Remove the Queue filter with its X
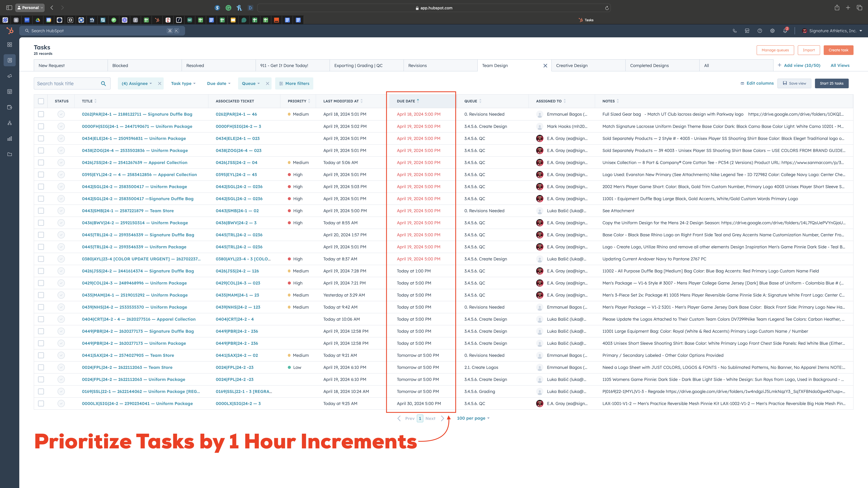 [x=267, y=84]
